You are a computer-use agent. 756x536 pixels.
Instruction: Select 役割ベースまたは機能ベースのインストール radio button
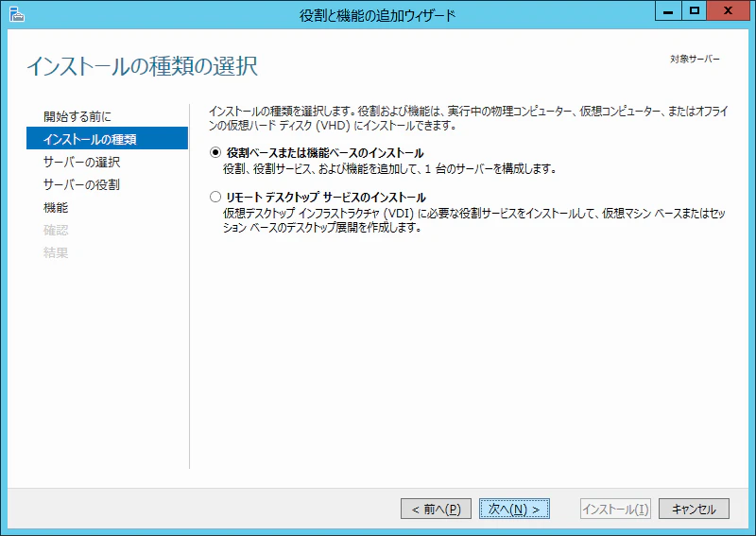215,153
